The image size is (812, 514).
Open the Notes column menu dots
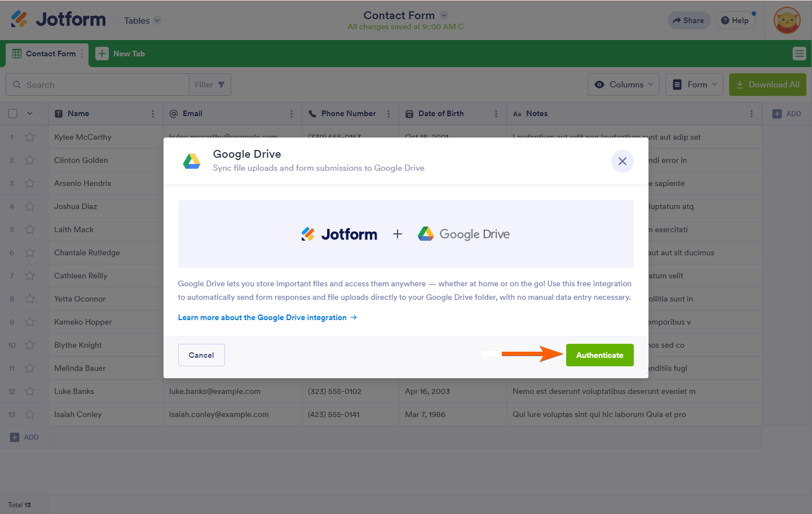752,114
